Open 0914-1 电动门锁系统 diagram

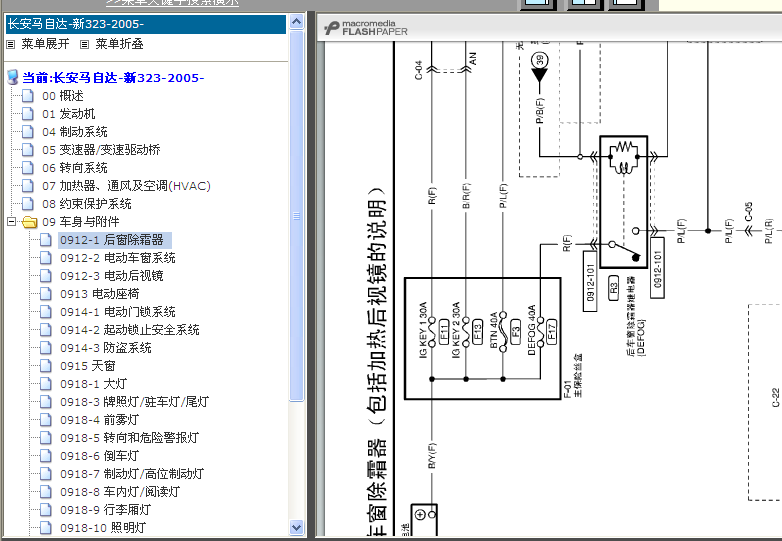coord(118,312)
